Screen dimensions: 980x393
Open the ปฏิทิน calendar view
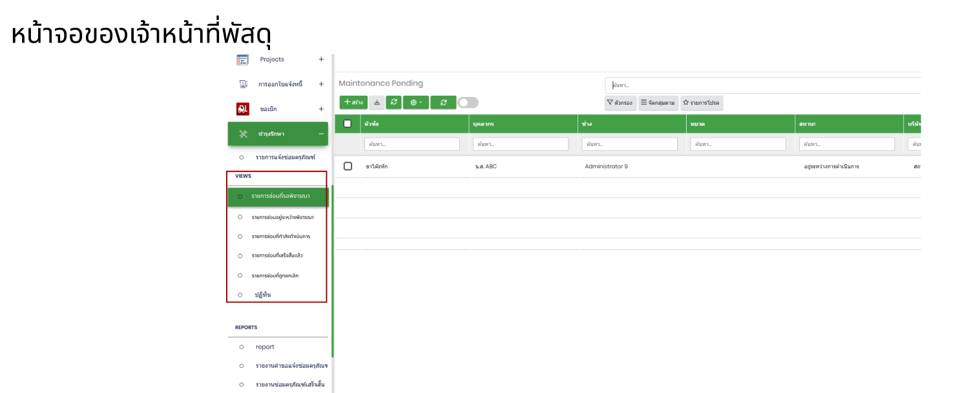click(263, 295)
